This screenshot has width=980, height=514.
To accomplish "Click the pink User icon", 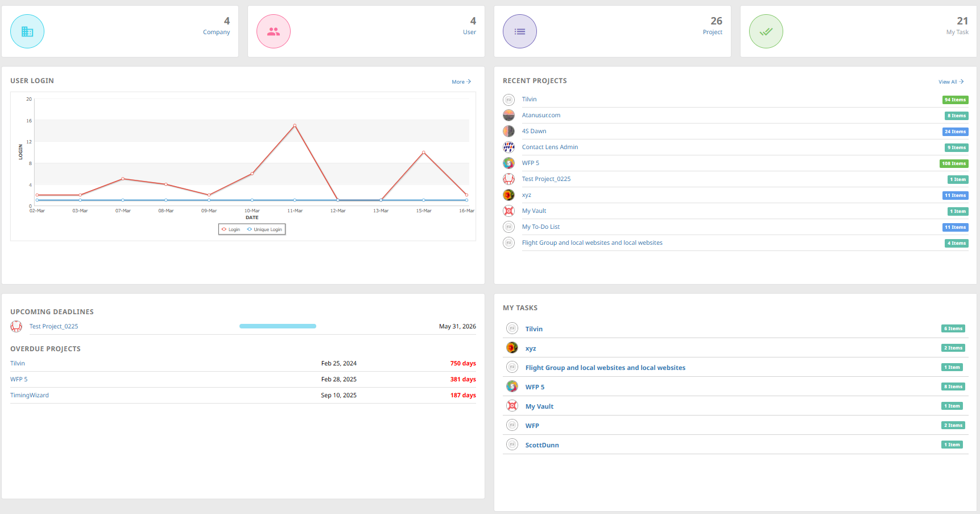I will tap(273, 31).
